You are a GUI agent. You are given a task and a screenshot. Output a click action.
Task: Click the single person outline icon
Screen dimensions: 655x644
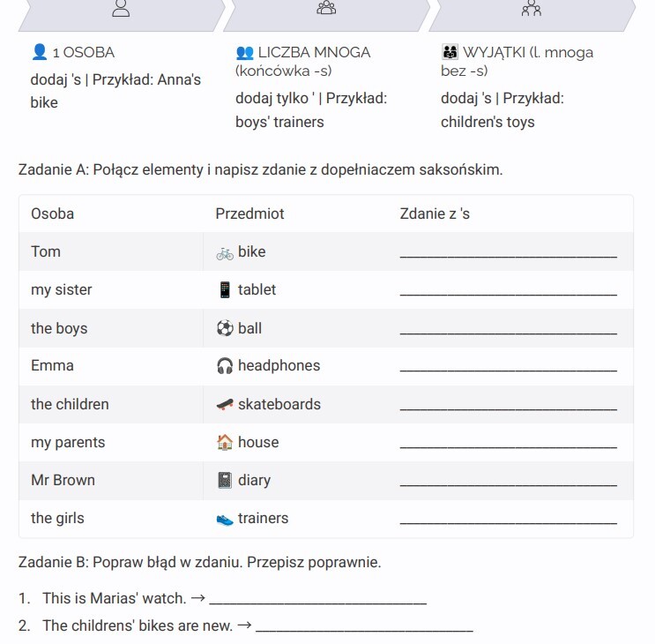click(x=121, y=8)
